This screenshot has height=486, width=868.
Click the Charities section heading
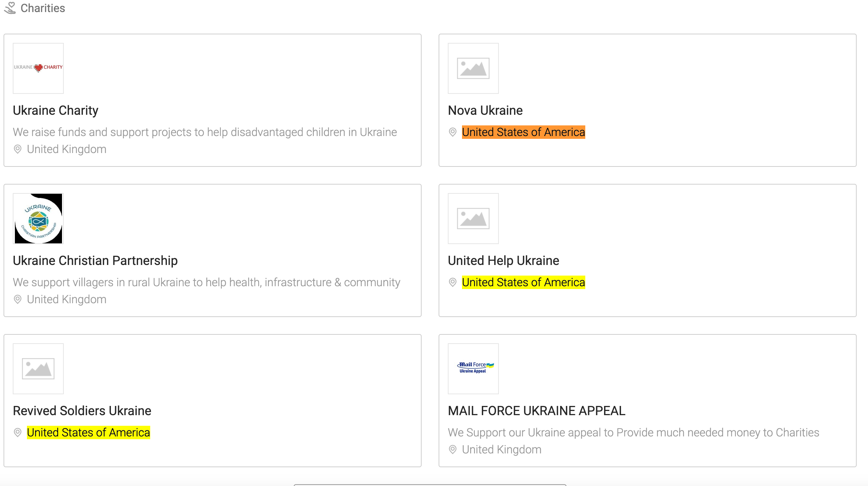[x=43, y=8]
